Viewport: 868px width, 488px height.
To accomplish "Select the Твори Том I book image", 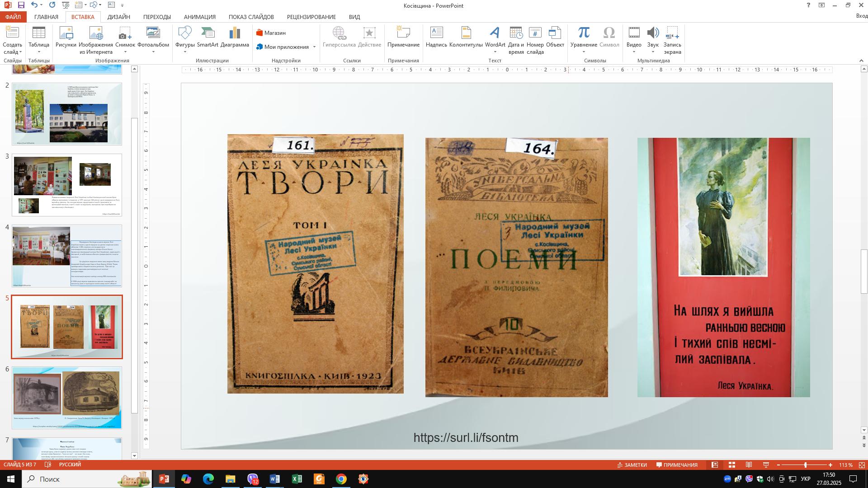I will [x=315, y=264].
